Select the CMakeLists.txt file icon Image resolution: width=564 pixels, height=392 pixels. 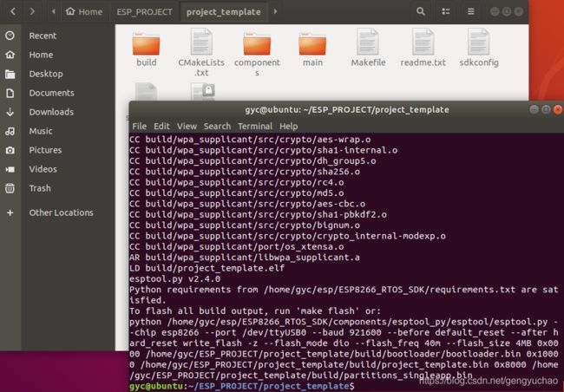[x=201, y=42]
